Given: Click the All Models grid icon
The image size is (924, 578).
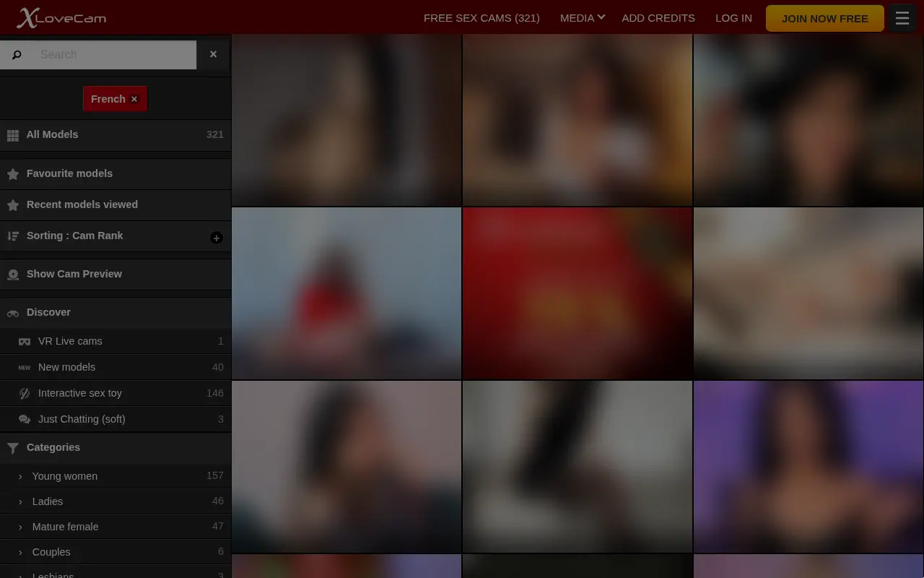Looking at the screenshot, I should (x=13, y=135).
